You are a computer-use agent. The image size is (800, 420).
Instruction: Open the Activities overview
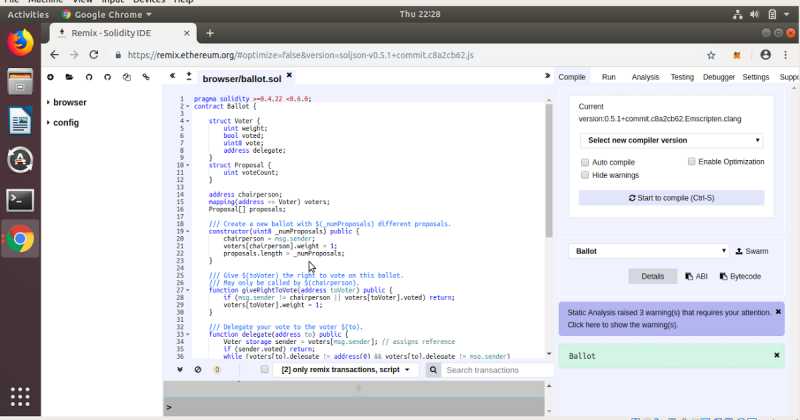click(x=28, y=14)
